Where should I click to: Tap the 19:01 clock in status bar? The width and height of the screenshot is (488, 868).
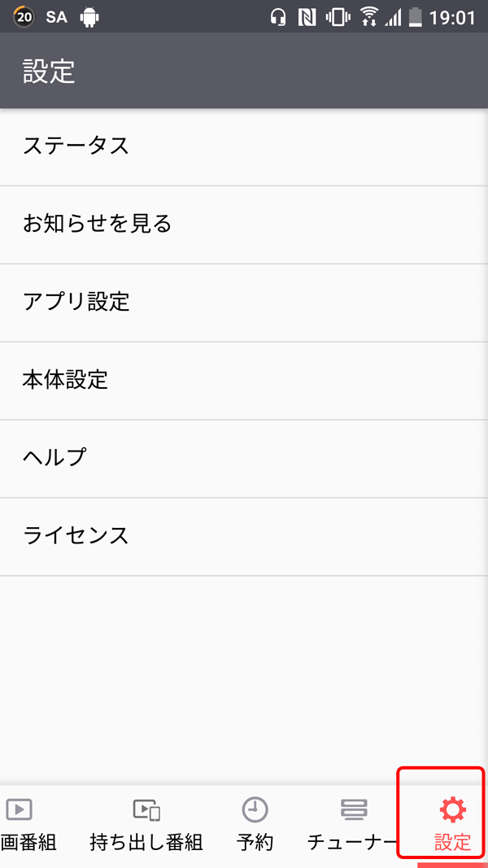[452, 18]
